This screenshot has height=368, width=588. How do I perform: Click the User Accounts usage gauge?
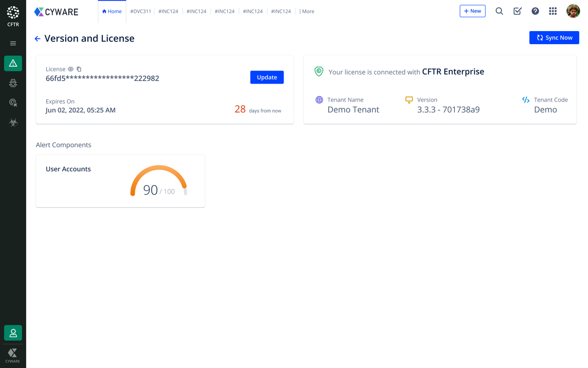pyautogui.click(x=159, y=182)
